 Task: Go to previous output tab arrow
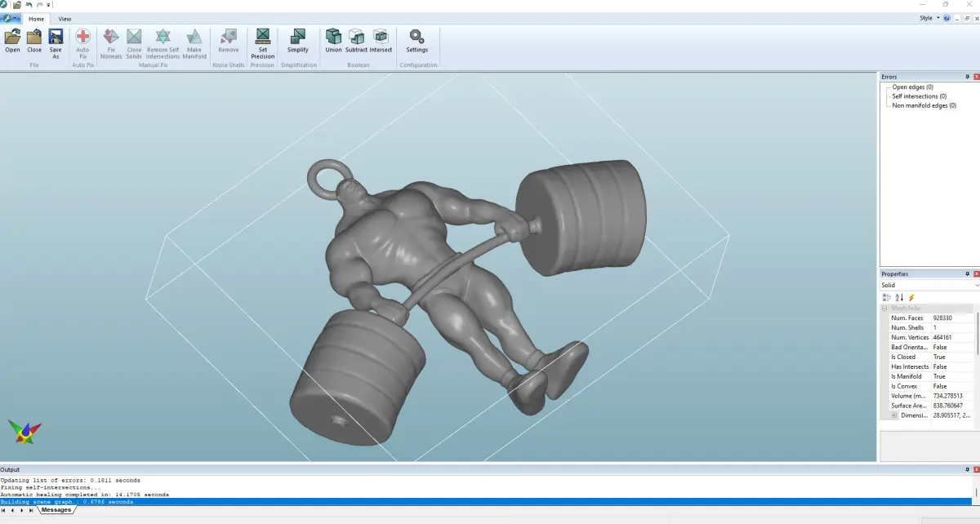12,510
